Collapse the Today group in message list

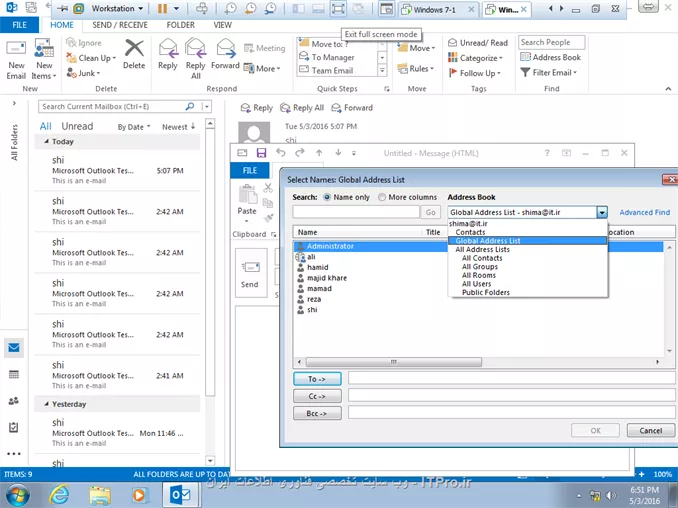[46, 141]
